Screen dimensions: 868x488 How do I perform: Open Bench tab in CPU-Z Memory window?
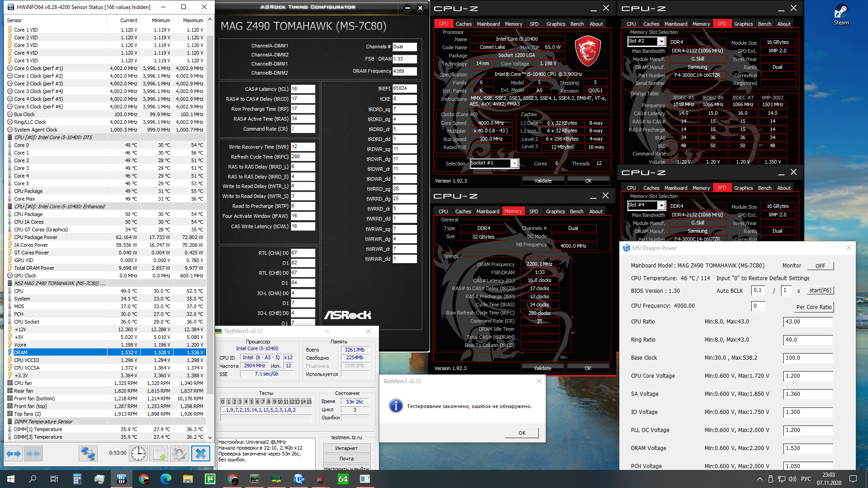(576, 211)
